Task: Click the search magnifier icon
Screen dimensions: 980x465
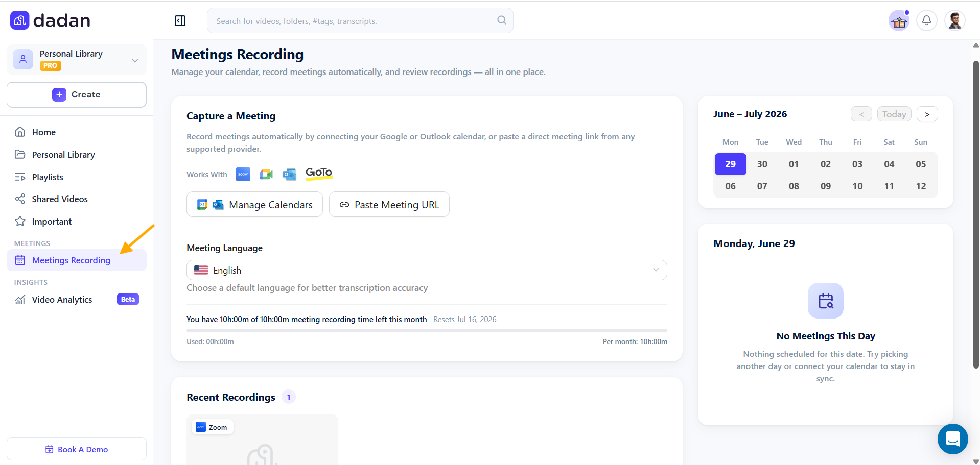Action: pos(502,20)
